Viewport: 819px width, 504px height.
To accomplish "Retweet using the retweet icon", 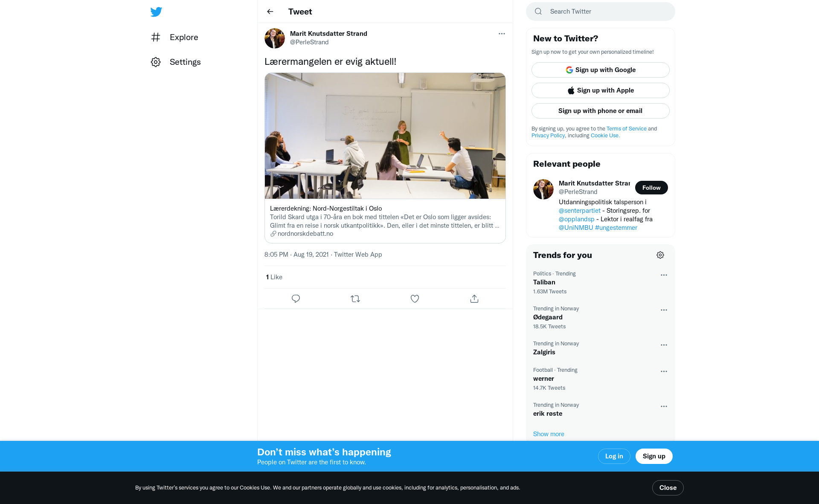I will click(x=355, y=298).
